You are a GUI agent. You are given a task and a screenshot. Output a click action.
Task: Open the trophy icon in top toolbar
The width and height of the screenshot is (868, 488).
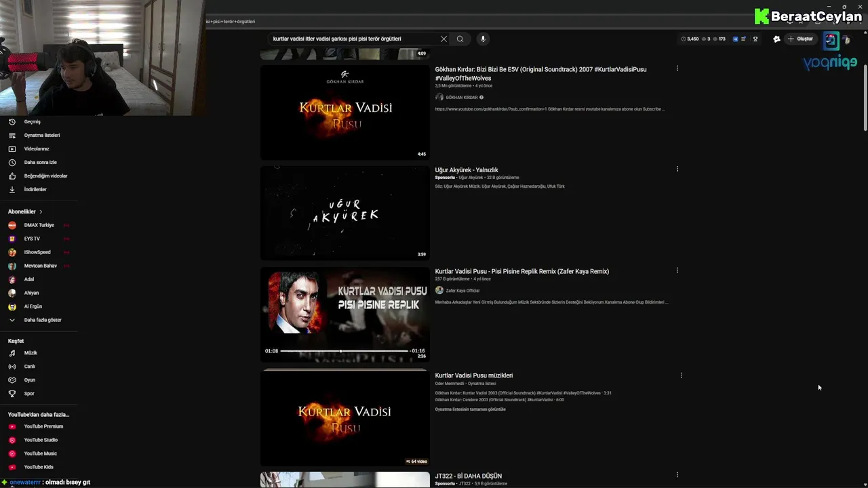click(755, 39)
